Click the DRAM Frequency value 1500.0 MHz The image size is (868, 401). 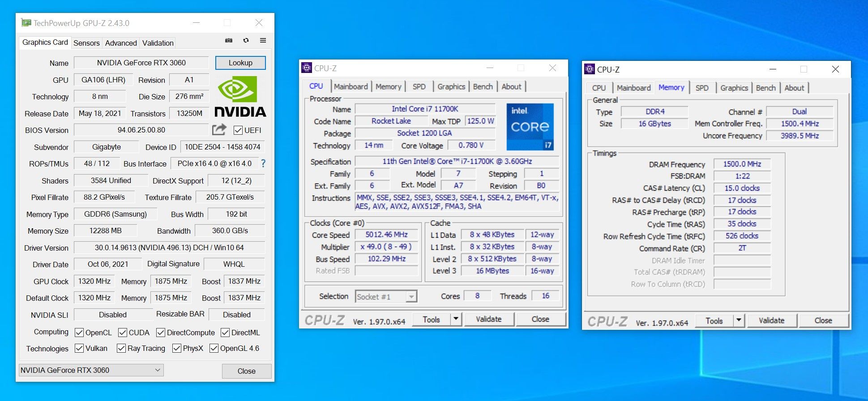[x=742, y=164]
